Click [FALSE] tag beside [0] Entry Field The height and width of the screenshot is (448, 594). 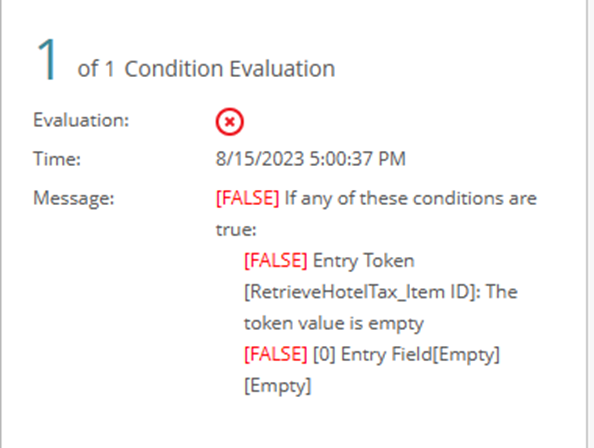tap(276, 354)
